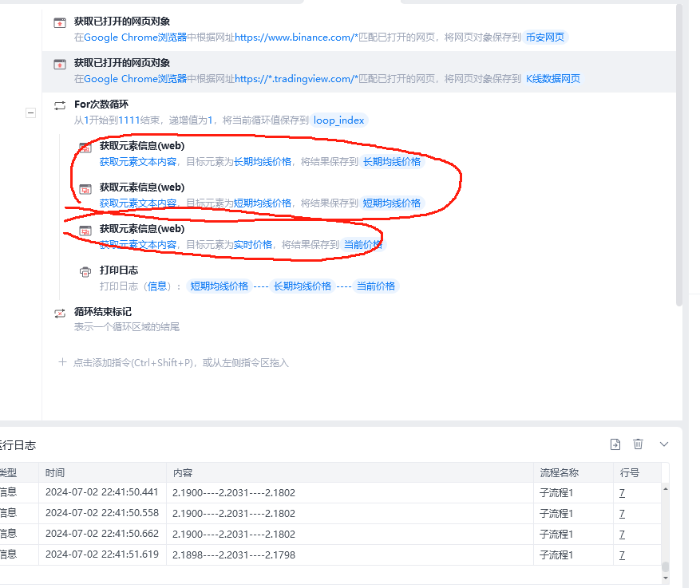Click the loop end marker icon
Image resolution: width=700 pixels, height=588 pixels.
click(60, 314)
